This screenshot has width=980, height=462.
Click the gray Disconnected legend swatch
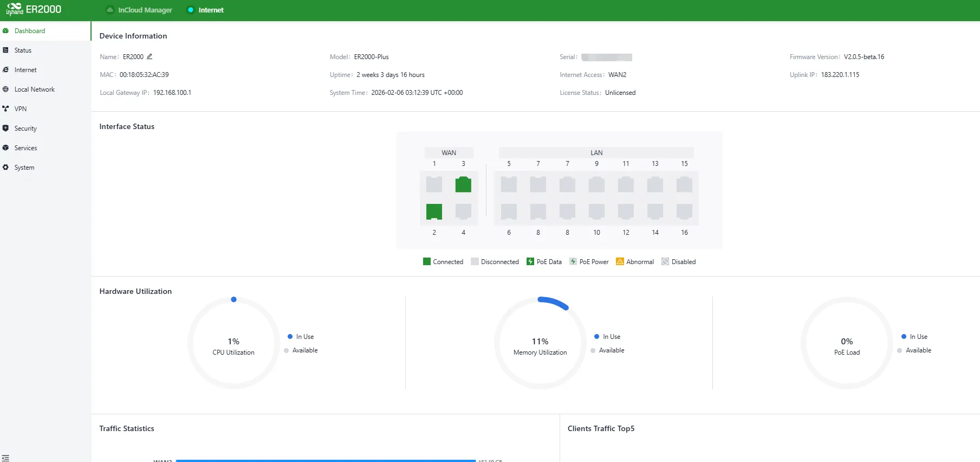coord(475,261)
